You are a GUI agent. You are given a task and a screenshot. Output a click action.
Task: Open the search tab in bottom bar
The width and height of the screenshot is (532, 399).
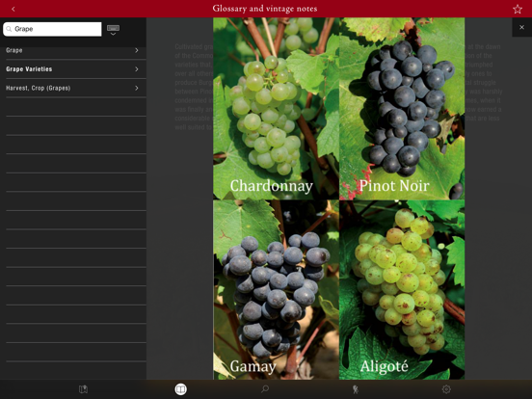[265, 388]
